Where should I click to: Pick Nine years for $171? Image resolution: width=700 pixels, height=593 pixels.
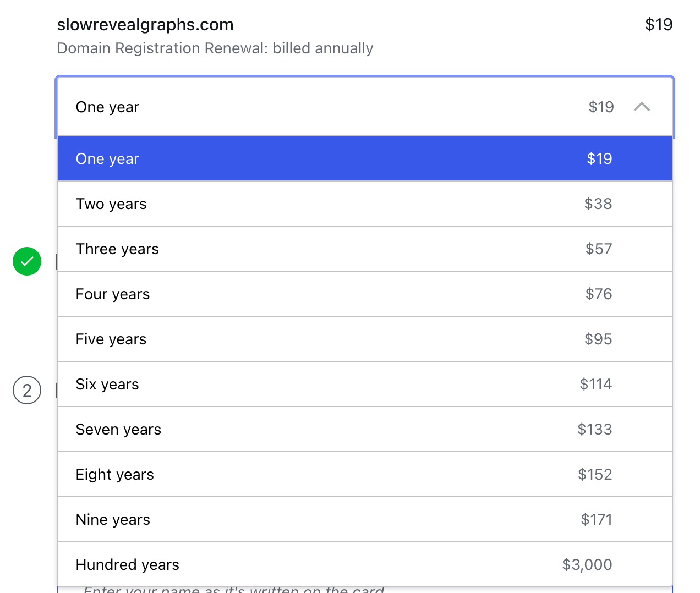[364, 520]
